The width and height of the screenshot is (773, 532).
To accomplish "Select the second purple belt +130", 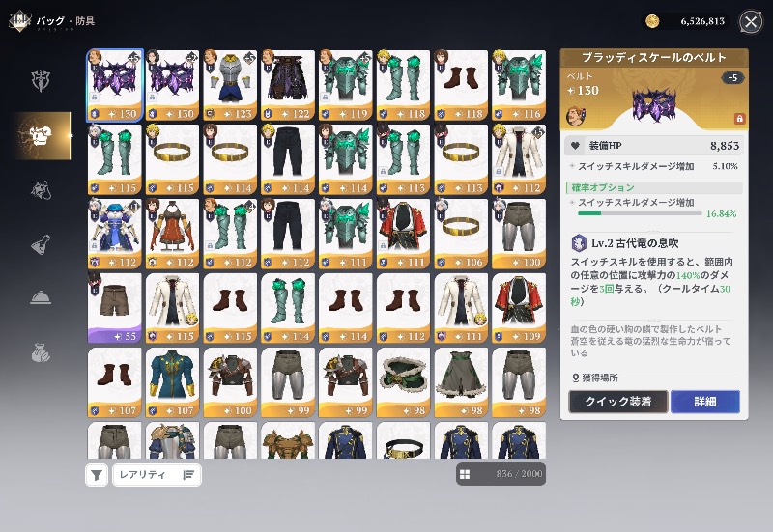I will tap(173, 85).
